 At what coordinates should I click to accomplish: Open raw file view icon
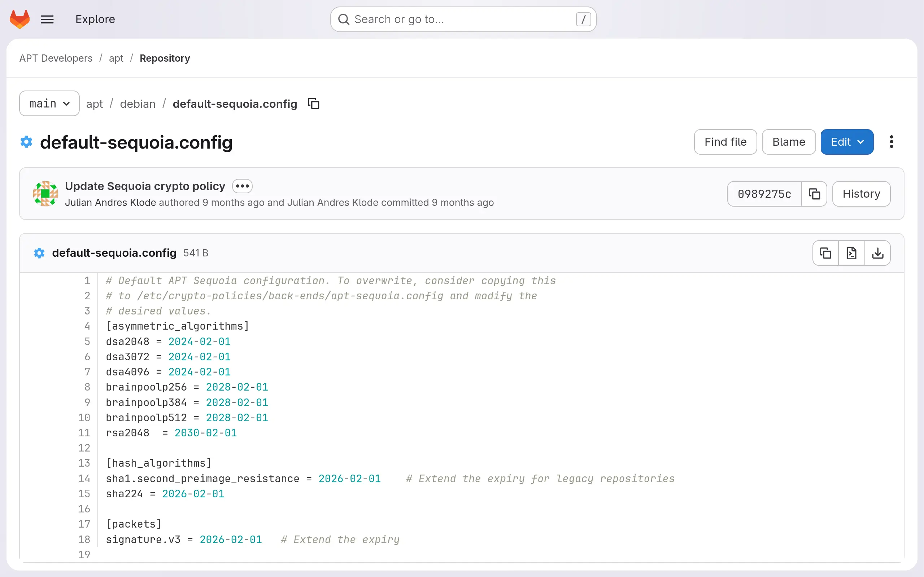tap(851, 253)
